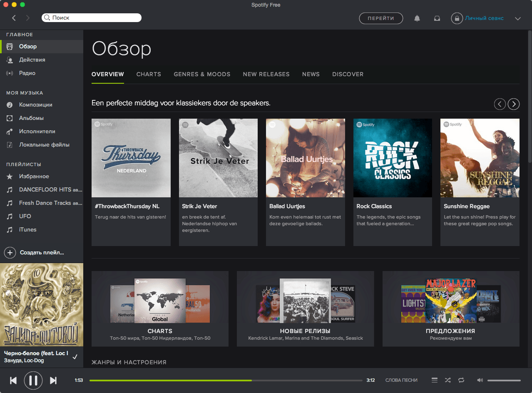This screenshot has width=532, height=393.
Task: Click the song progress bar
Action: click(226, 381)
